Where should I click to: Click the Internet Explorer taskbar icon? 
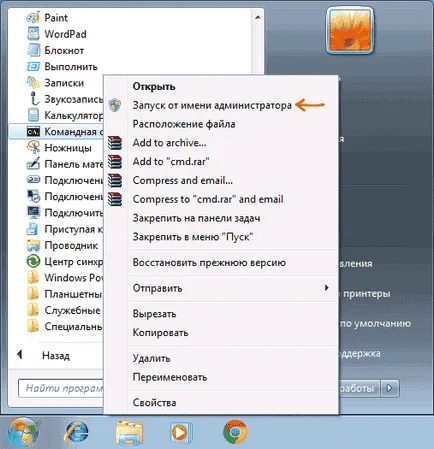[x=76, y=432]
